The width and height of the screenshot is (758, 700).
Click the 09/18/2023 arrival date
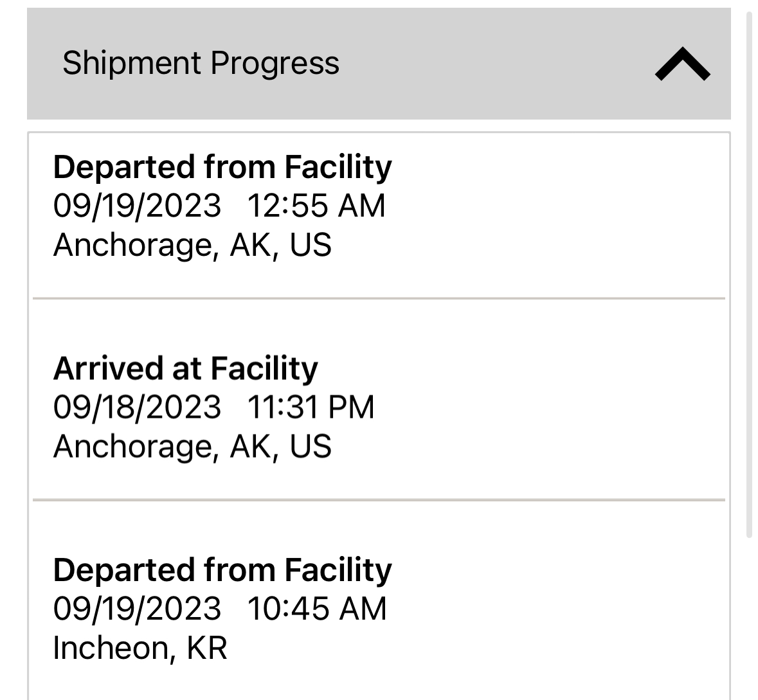(137, 407)
